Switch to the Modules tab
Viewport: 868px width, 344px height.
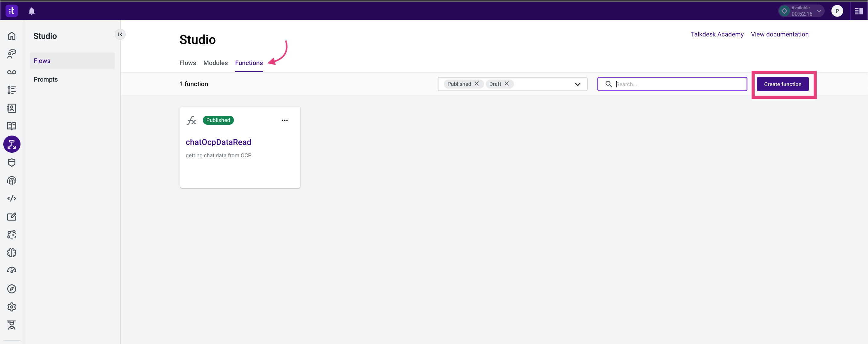point(215,63)
